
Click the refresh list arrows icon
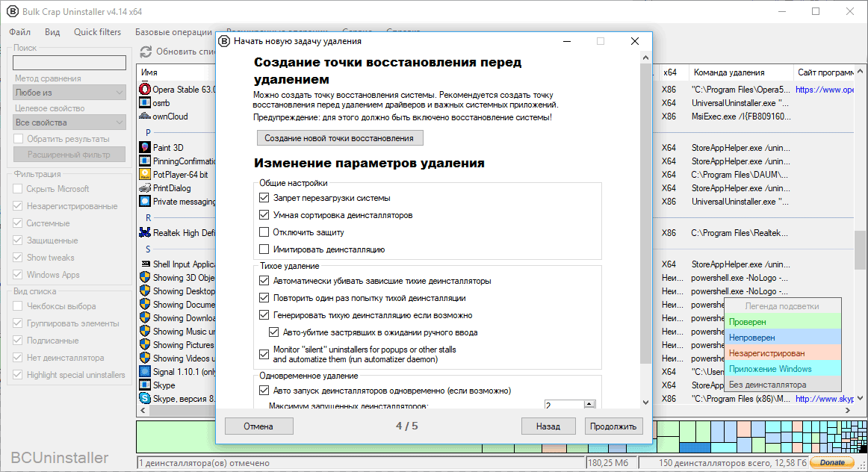pos(146,52)
